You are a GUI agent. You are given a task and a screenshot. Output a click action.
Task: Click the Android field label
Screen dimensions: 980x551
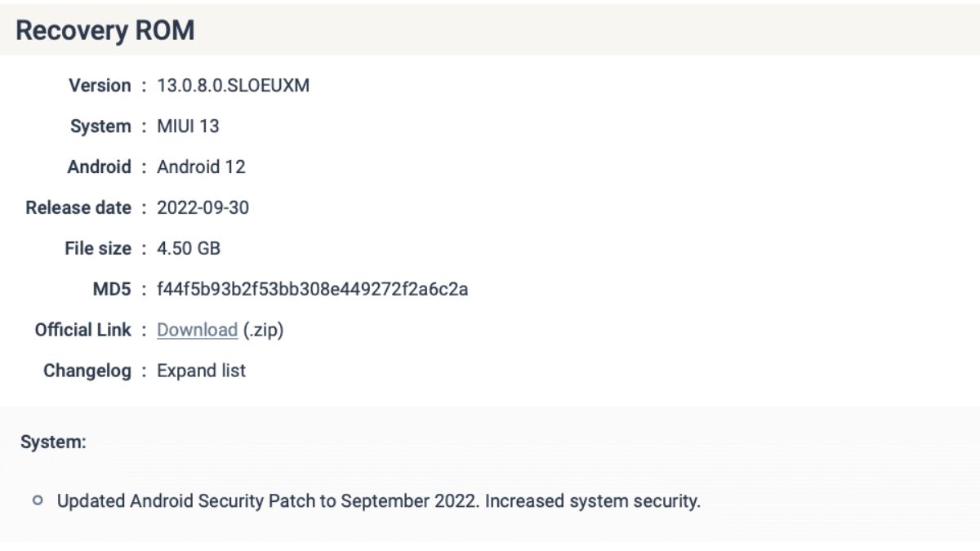[x=99, y=167]
